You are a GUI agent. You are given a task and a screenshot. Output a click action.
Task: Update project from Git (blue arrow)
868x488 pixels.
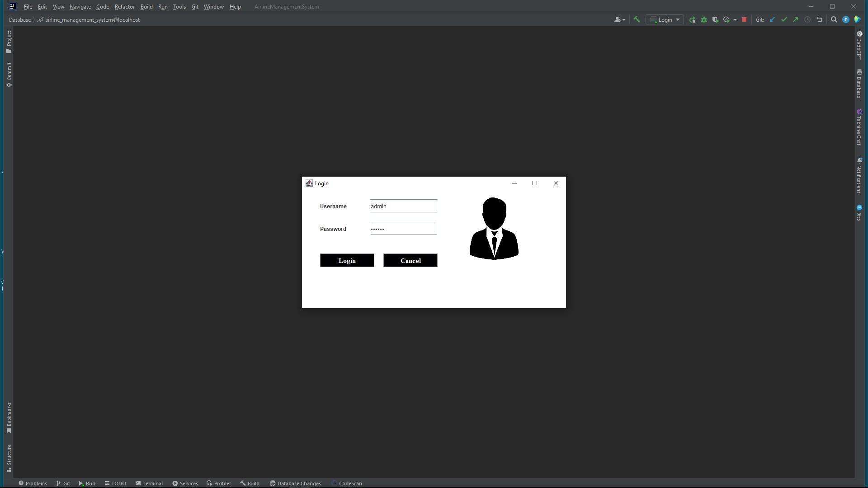click(772, 19)
